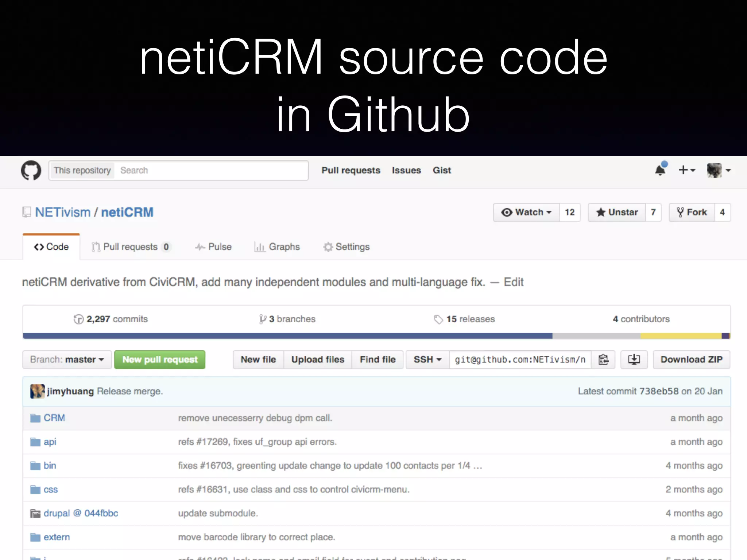Open the 3 branches link
This screenshot has height=560, width=747.
[x=287, y=319]
